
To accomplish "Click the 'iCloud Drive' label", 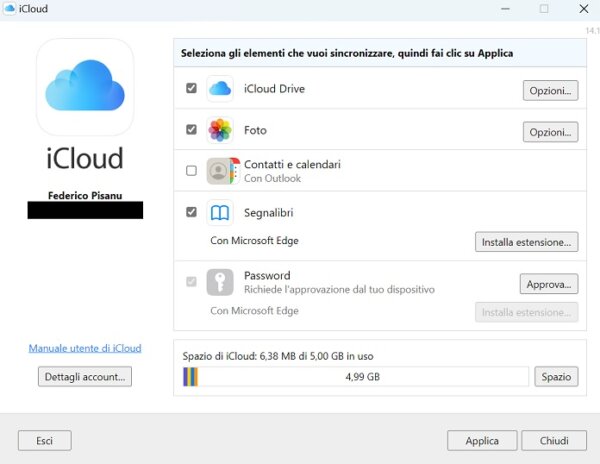I will 274,89.
